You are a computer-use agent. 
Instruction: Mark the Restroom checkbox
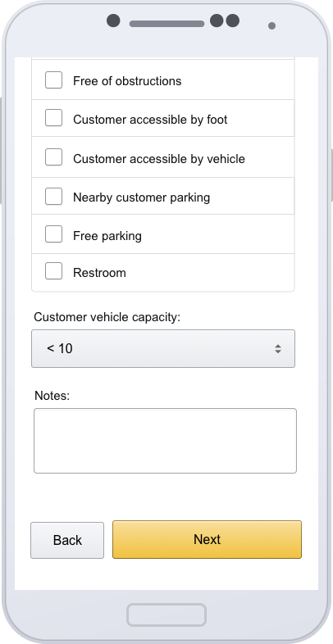[x=53, y=271]
